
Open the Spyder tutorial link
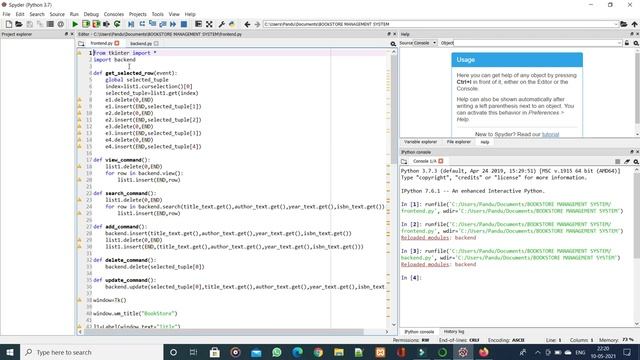point(550,134)
